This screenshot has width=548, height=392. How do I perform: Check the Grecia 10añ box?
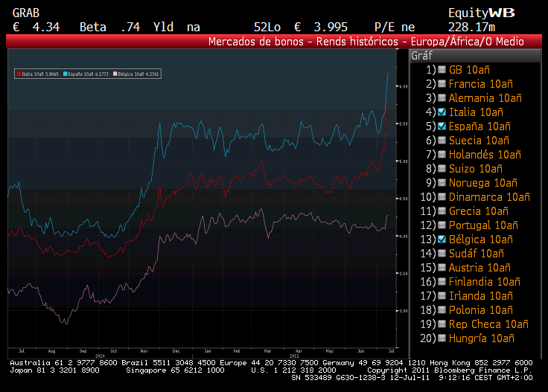click(x=442, y=211)
